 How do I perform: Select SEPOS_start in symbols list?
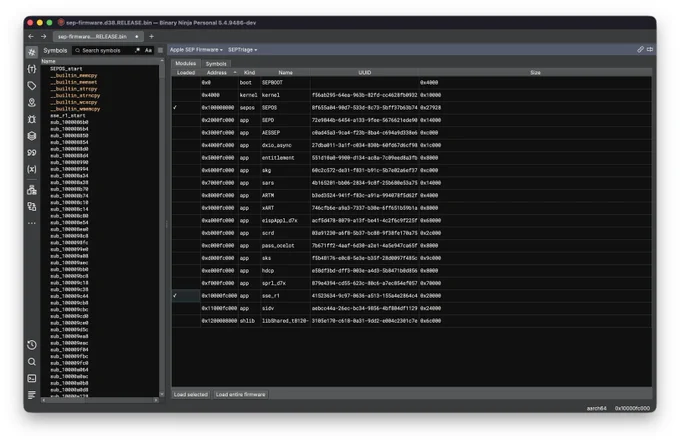(66, 69)
